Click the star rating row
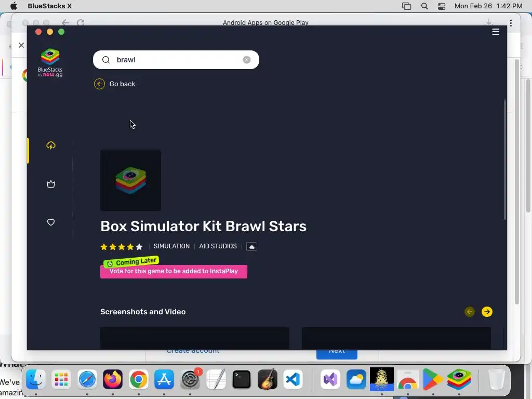 (122, 247)
